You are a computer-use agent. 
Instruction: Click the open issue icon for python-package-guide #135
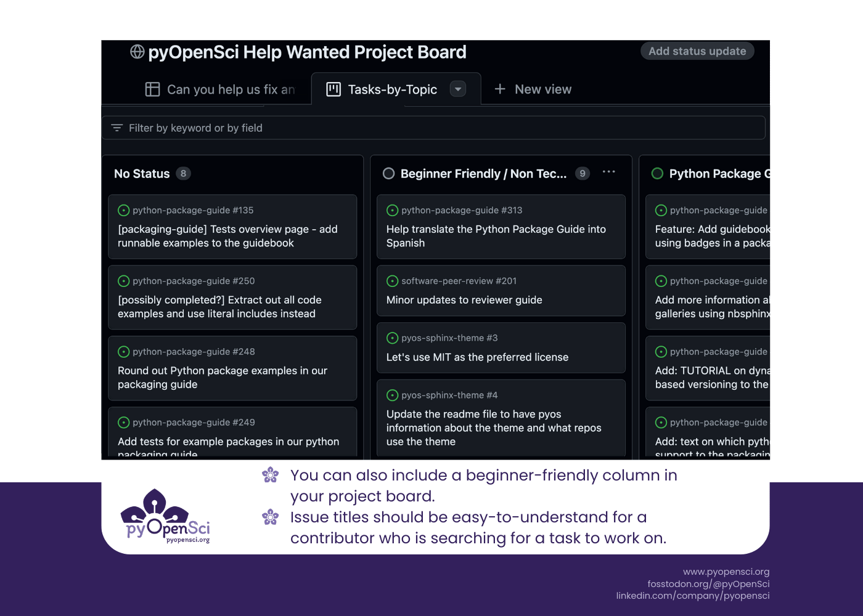pyautogui.click(x=123, y=210)
